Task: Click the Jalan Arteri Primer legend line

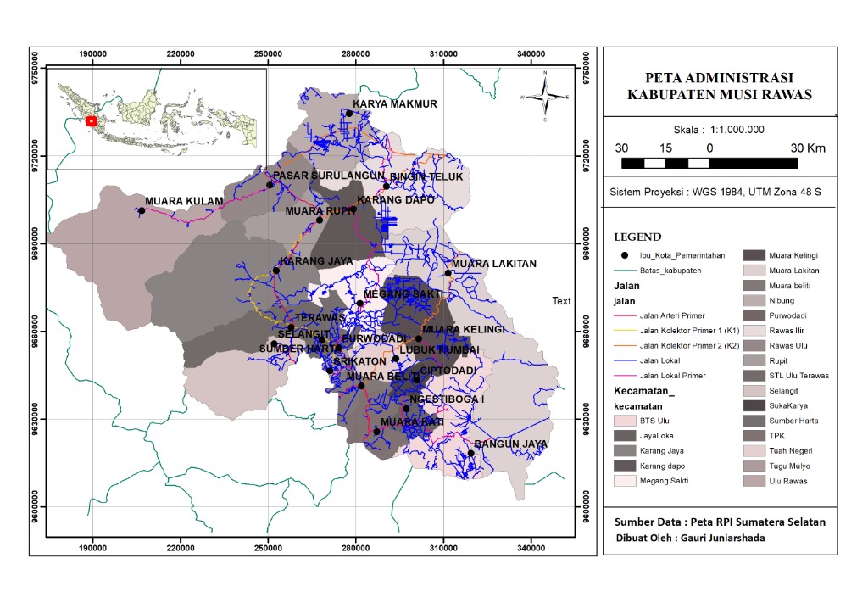Action: [625, 315]
